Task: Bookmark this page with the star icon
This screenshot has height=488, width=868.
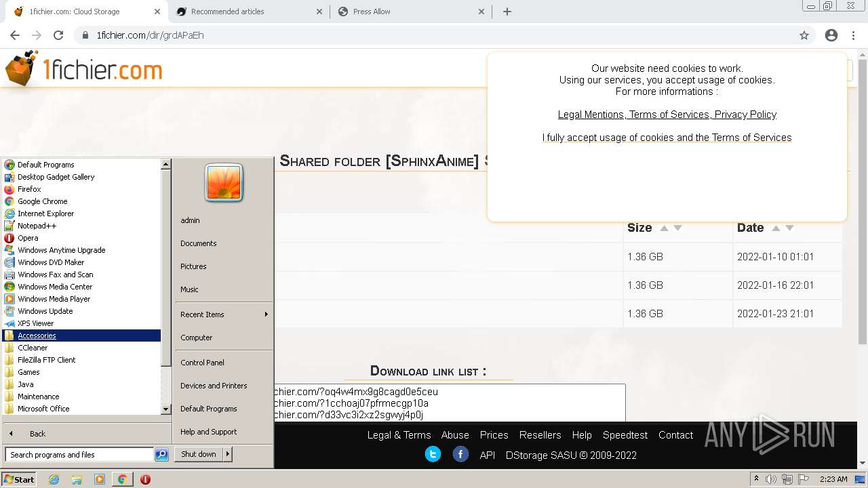Action: [804, 35]
